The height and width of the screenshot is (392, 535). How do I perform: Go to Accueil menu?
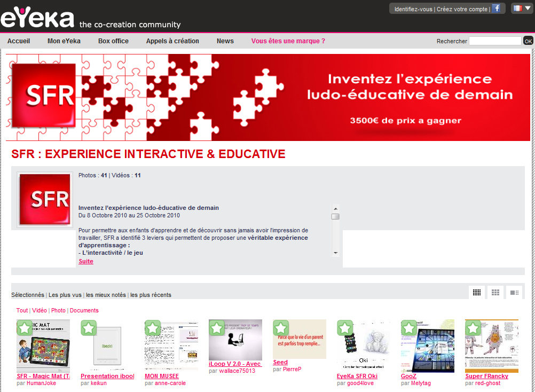(19, 41)
